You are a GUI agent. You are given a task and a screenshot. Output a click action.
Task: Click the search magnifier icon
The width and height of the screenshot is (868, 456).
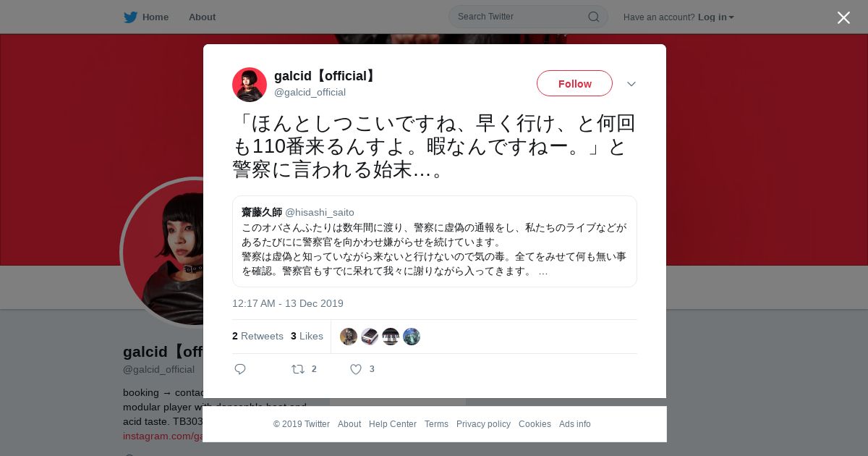tap(593, 17)
